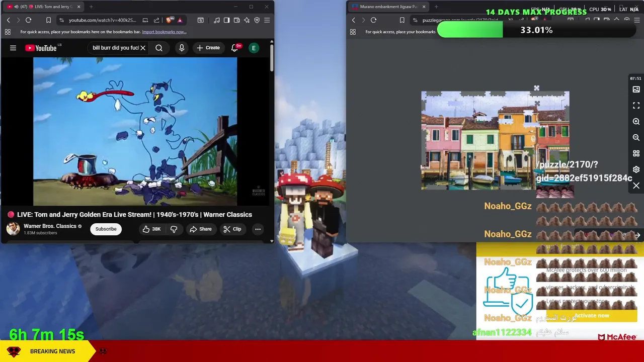Dislike the live stream video
This screenshot has height=362, width=644.
pyautogui.click(x=174, y=229)
